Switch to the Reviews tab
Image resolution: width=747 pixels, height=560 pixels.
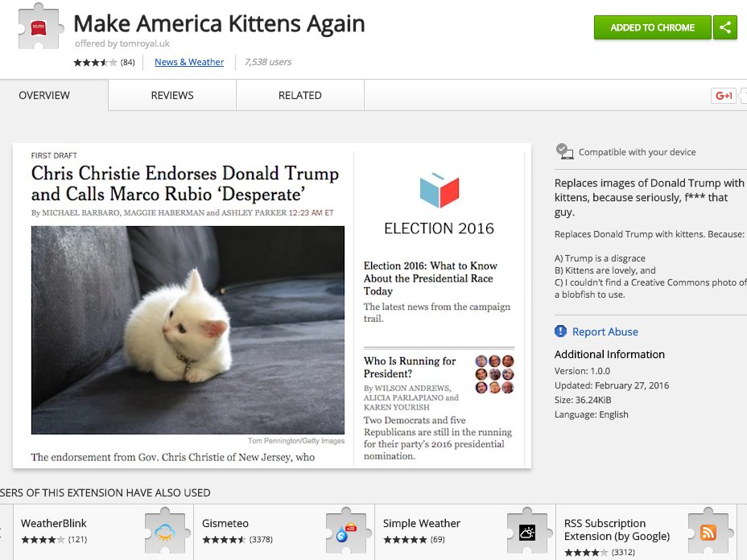point(172,95)
